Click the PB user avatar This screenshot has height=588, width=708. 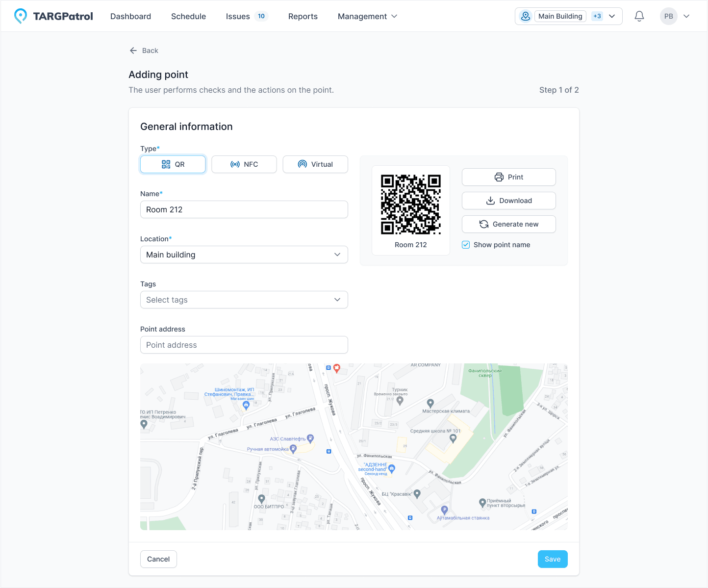(x=668, y=16)
